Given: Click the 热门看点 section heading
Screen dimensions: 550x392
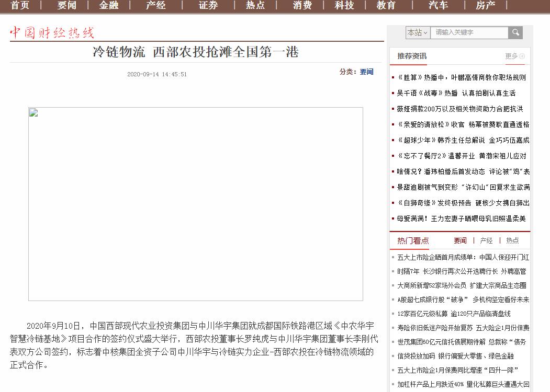Looking at the screenshot, I should point(413,240).
